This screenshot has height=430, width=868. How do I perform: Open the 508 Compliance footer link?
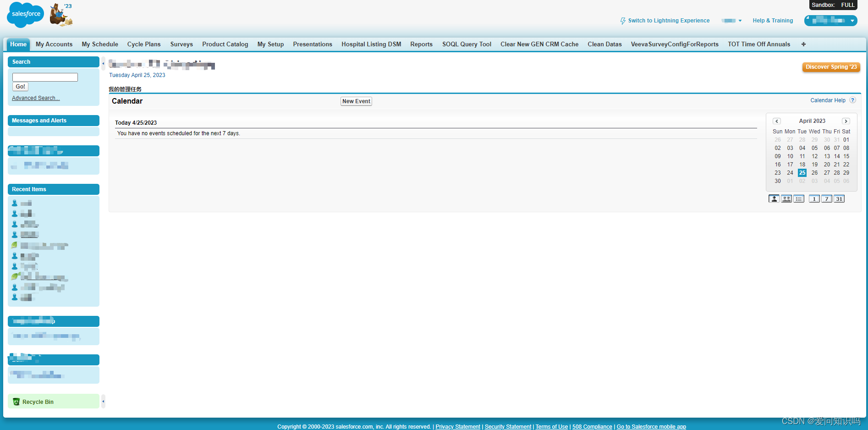pyautogui.click(x=592, y=427)
